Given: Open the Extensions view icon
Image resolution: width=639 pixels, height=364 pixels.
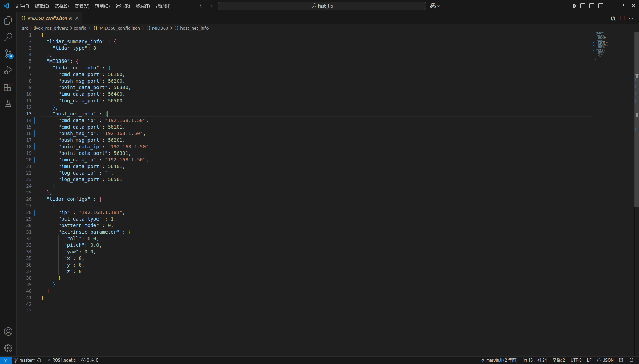Looking at the screenshot, I should click(x=8, y=87).
